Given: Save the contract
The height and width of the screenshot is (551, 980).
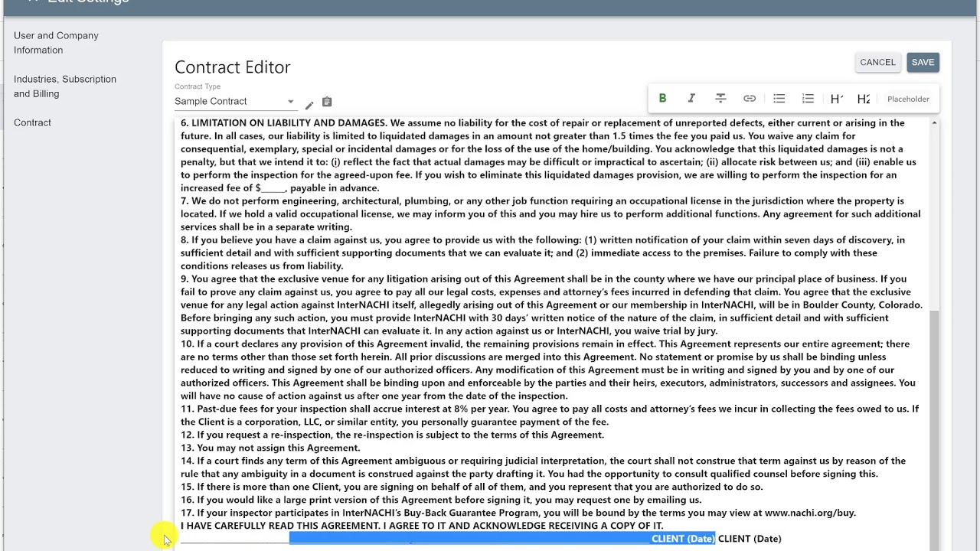Looking at the screenshot, I should click(x=923, y=63).
